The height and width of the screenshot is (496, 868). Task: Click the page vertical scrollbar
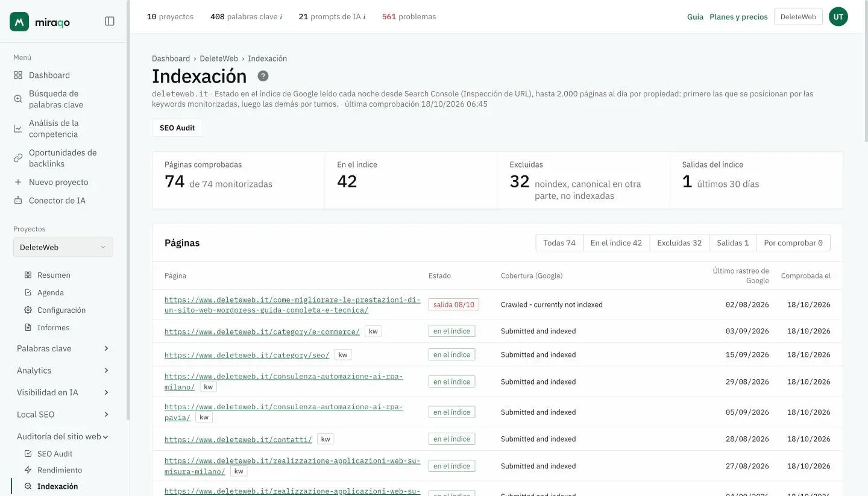(x=866, y=72)
